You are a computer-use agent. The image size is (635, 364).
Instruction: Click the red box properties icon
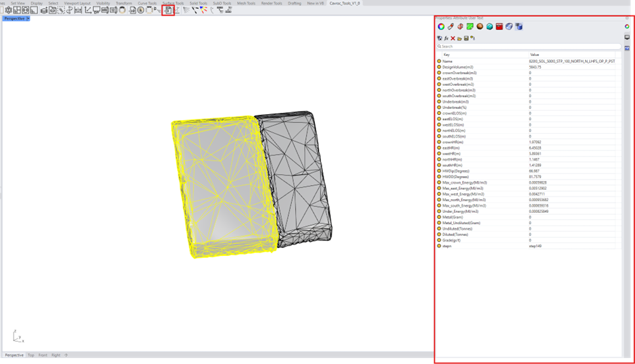(499, 27)
